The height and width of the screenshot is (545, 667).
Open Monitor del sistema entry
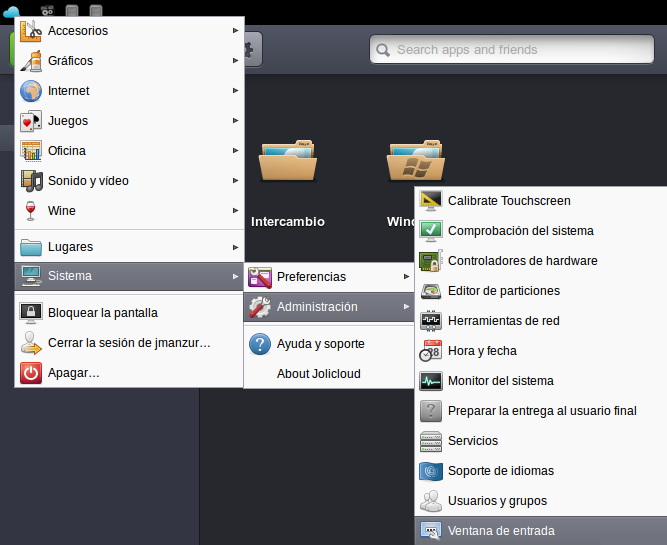(541, 381)
